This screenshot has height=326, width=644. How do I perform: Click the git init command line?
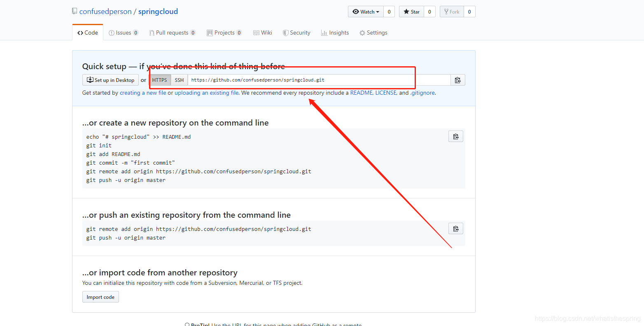point(99,145)
